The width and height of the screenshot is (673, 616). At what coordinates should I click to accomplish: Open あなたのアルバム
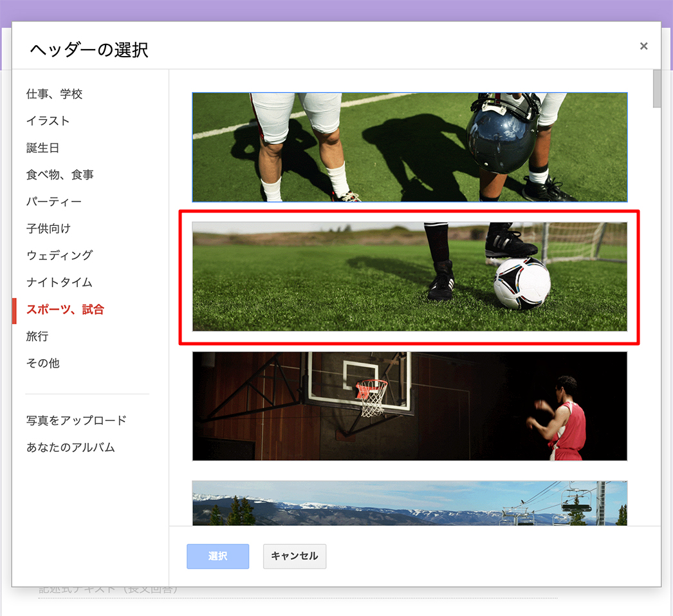71,447
